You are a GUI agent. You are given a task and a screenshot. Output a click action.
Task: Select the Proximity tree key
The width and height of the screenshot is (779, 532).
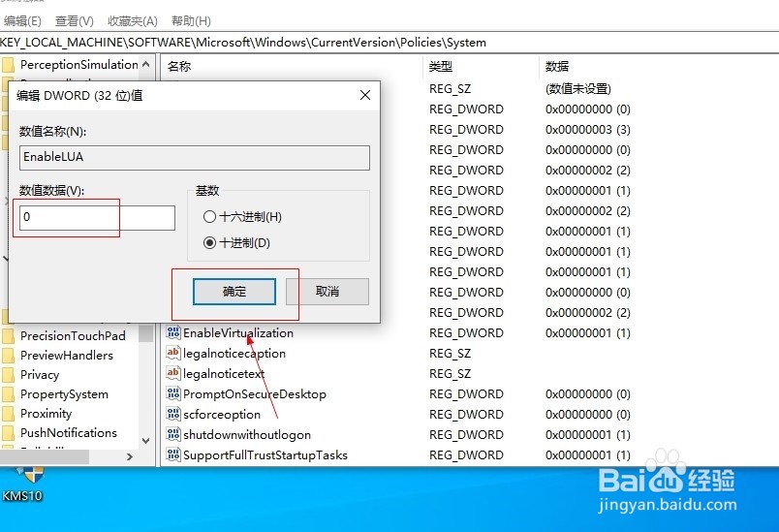point(47,414)
